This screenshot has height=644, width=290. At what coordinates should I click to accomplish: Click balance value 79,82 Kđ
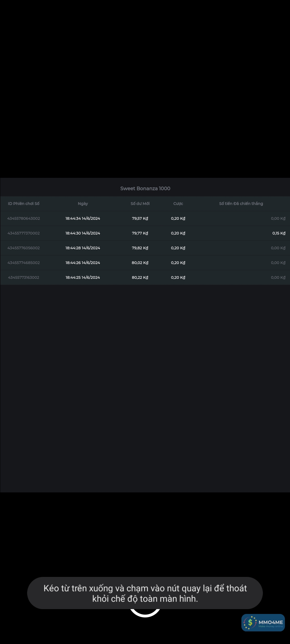point(140,248)
